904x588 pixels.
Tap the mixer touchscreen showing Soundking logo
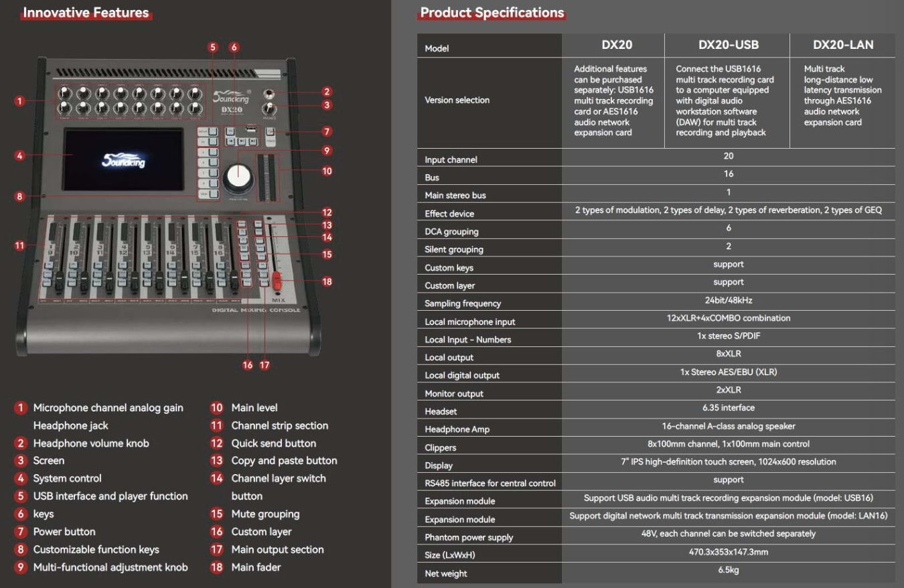click(x=123, y=159)
